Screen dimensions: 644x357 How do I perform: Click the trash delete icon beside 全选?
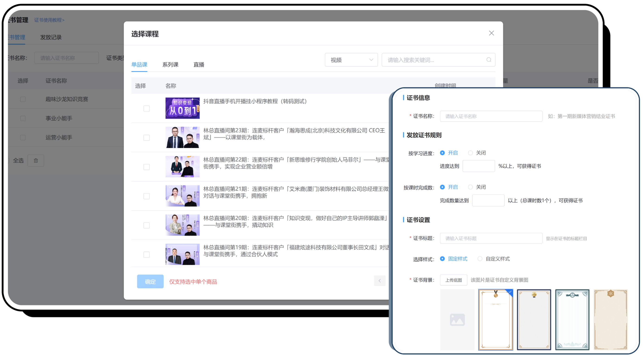click(36, 160)
